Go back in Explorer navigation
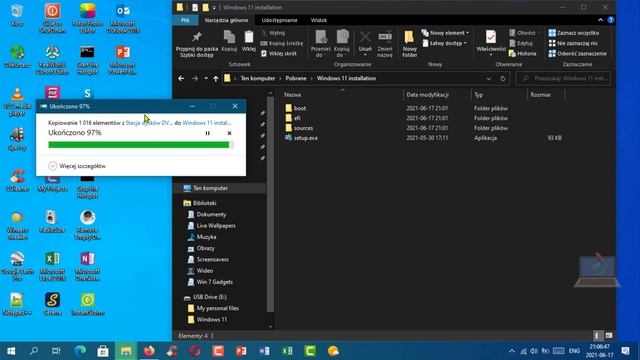Screen dimensions: 640x360 [181, 78]
